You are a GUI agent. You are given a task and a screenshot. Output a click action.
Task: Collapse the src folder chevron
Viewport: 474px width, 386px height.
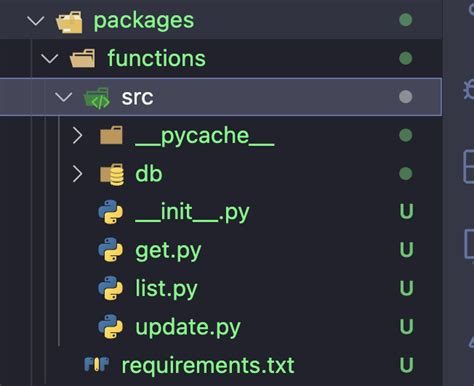coord(63,97)
